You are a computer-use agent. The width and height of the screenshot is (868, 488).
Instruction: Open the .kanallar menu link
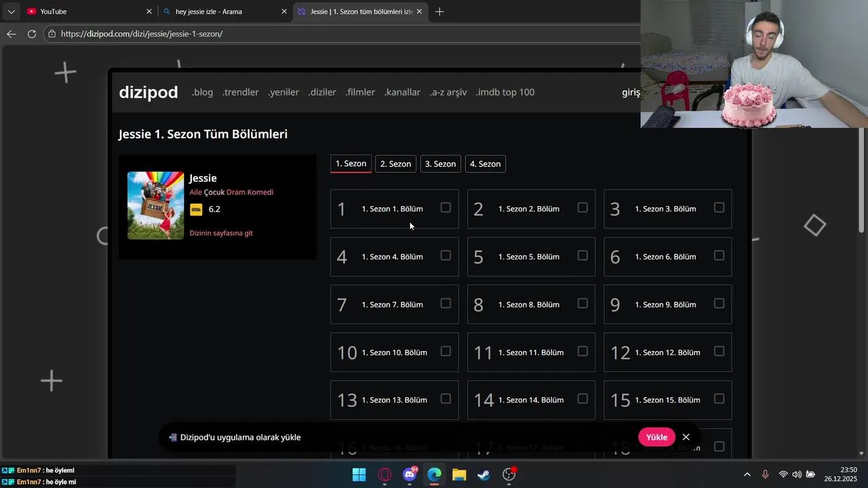tap(402, 92)
